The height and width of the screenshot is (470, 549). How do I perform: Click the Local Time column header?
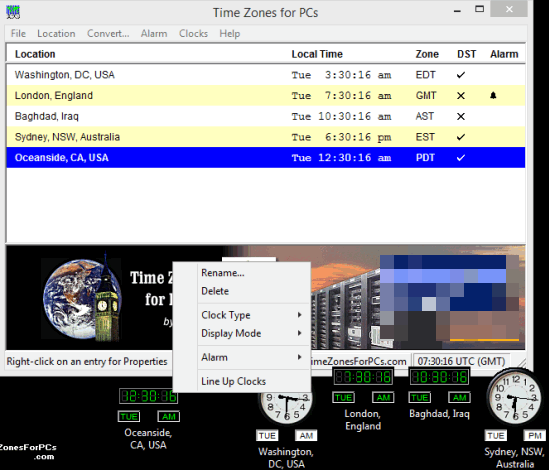(317, 54)
